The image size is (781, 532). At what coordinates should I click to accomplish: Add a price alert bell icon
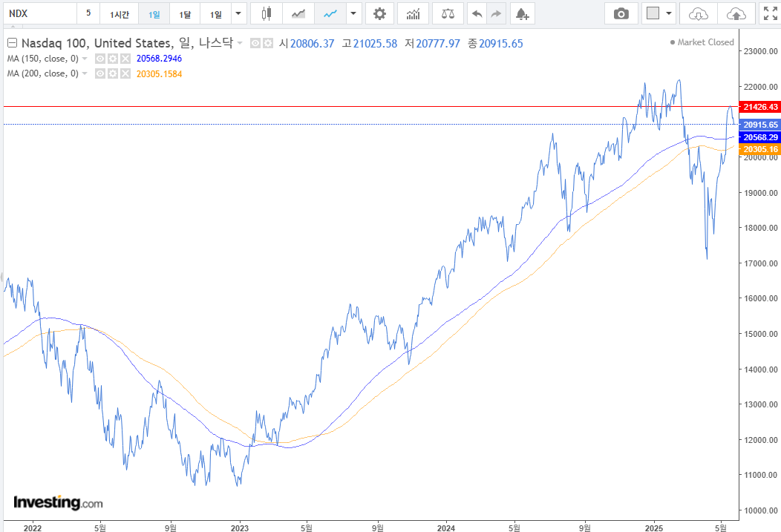tap(522, 14)
